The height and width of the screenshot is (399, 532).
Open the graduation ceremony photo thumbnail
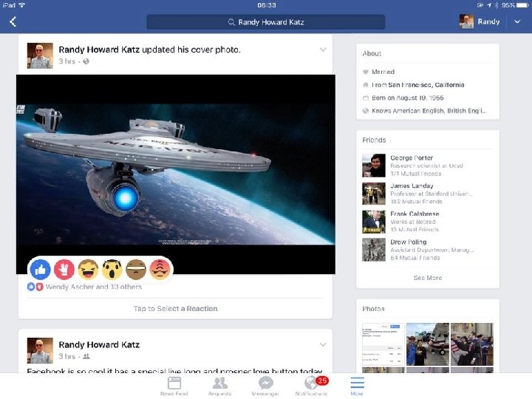pos(472,344)
